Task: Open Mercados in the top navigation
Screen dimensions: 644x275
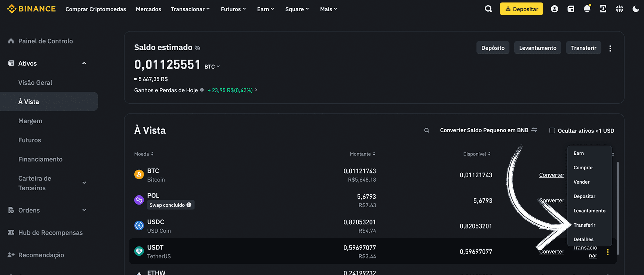Action: click(148, 9)
